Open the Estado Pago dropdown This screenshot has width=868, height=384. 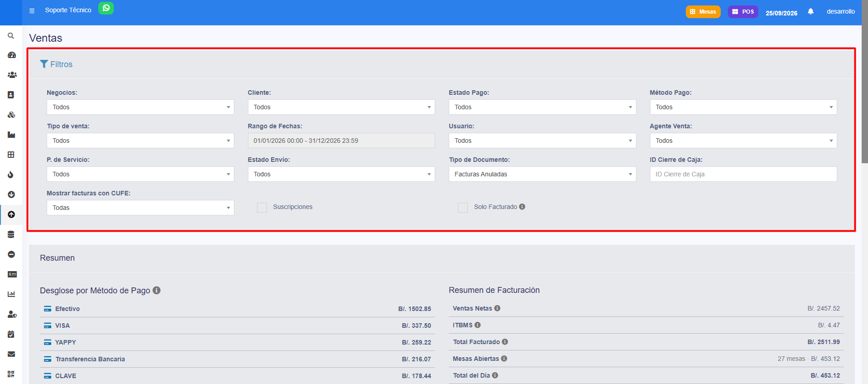click(543, 107)
